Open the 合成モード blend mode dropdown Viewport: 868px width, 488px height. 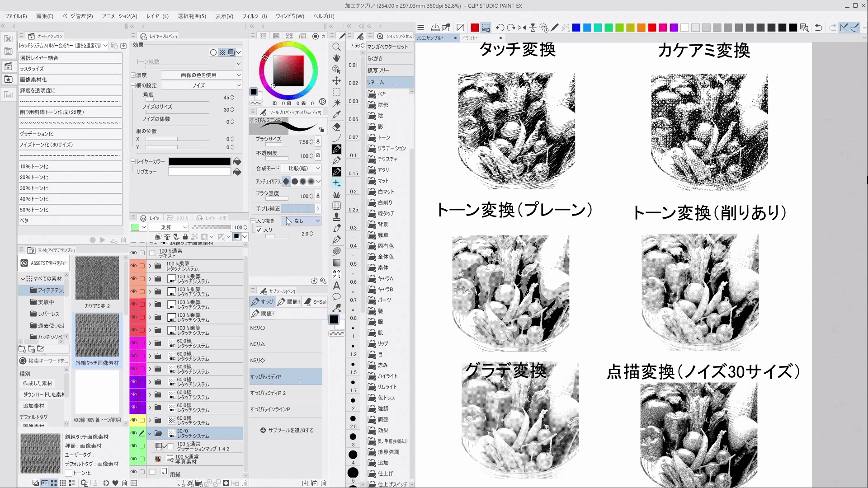tap(301, 168)
